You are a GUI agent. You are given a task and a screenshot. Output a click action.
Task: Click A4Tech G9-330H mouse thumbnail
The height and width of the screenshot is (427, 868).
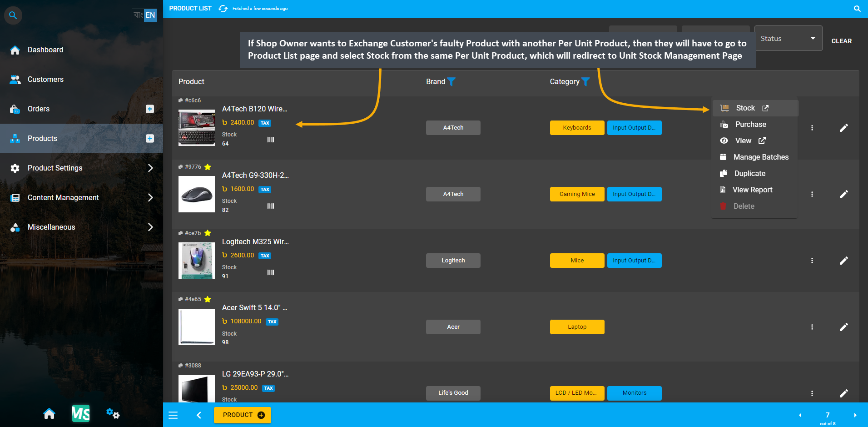(x=197, y=194)
